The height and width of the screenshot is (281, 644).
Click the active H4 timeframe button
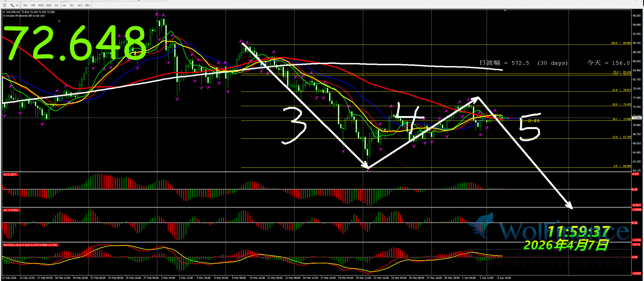click(x=64, y=5)
